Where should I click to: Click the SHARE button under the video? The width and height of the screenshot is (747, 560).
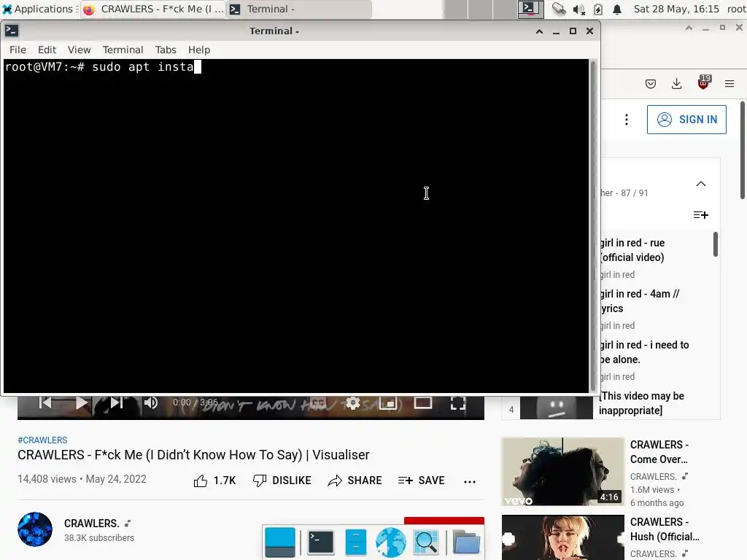point(355,481)
